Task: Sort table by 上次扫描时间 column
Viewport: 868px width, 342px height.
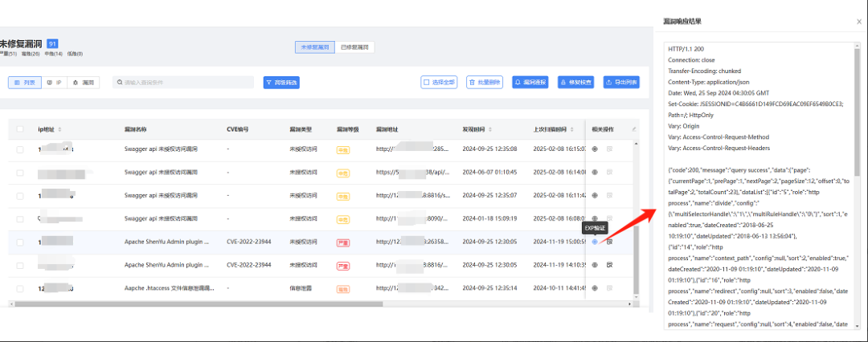Action: tap(571, 129)
